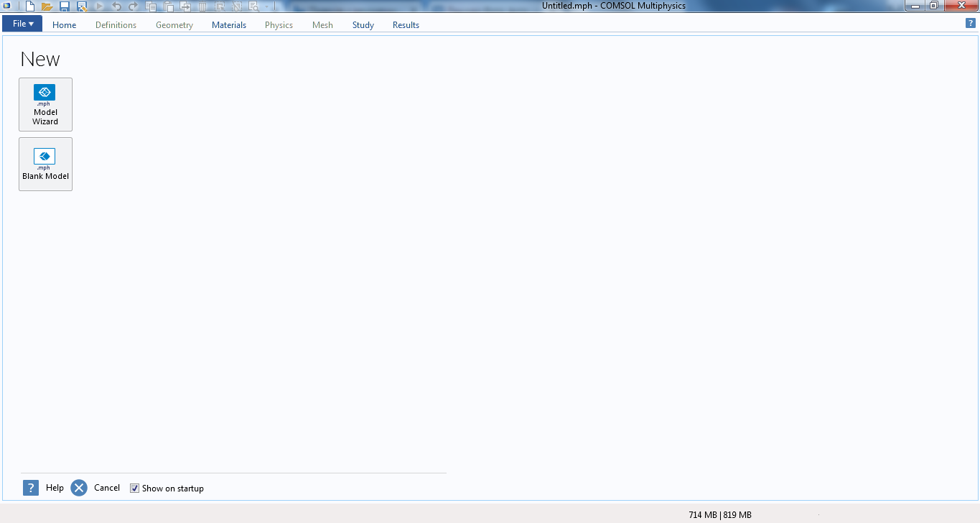Switch to the Definitions ribbon tab
980x523 pixels.
[116, 25]
